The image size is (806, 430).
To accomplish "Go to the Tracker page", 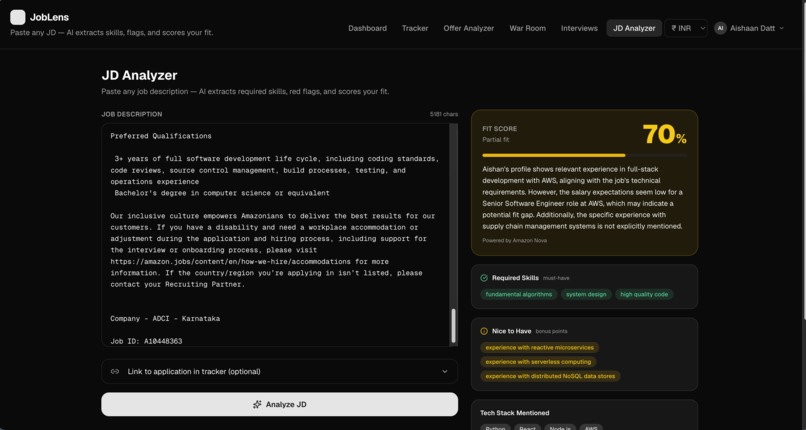I will click(415, 28).
